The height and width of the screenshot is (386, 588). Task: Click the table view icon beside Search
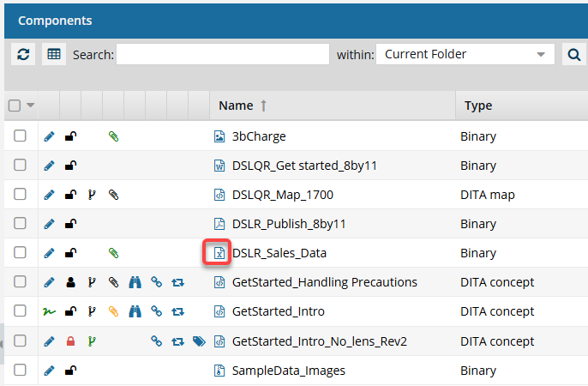[54, 54]
